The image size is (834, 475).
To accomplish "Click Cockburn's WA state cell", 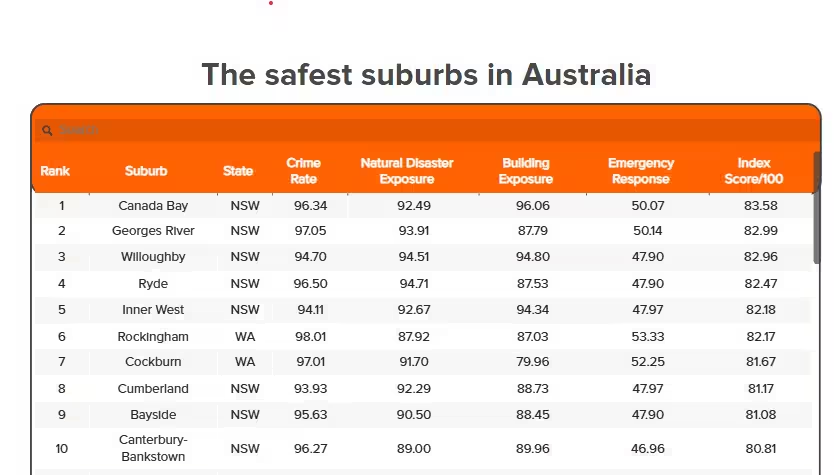I will coord(245,362).
